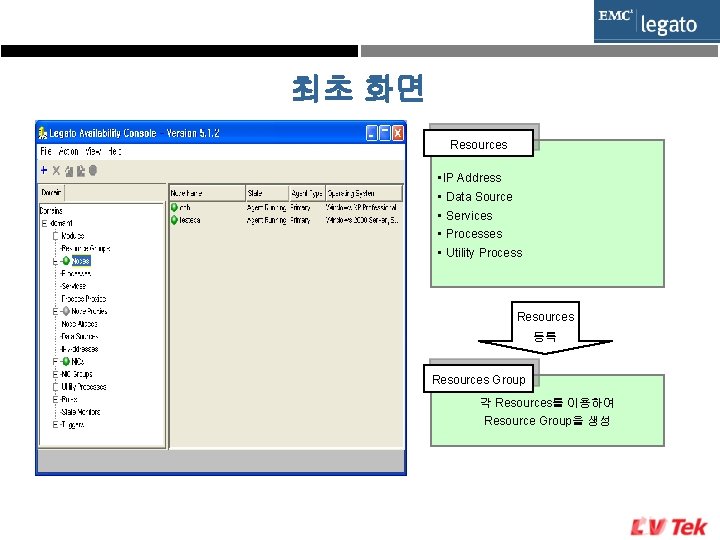This screenshot has width=720, height=540.
Task: Click the green status icon beside Nodes
Action: click(66, 261)
